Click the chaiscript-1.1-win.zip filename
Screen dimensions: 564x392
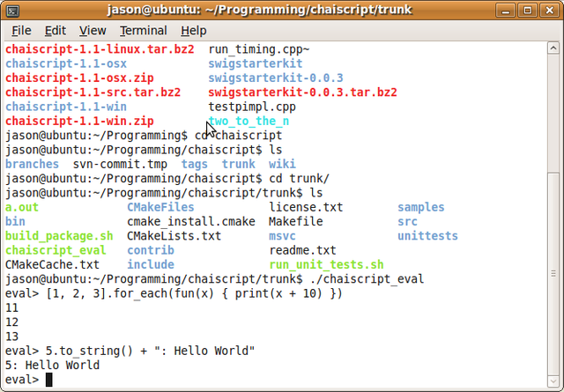click(x=79, y=122)
